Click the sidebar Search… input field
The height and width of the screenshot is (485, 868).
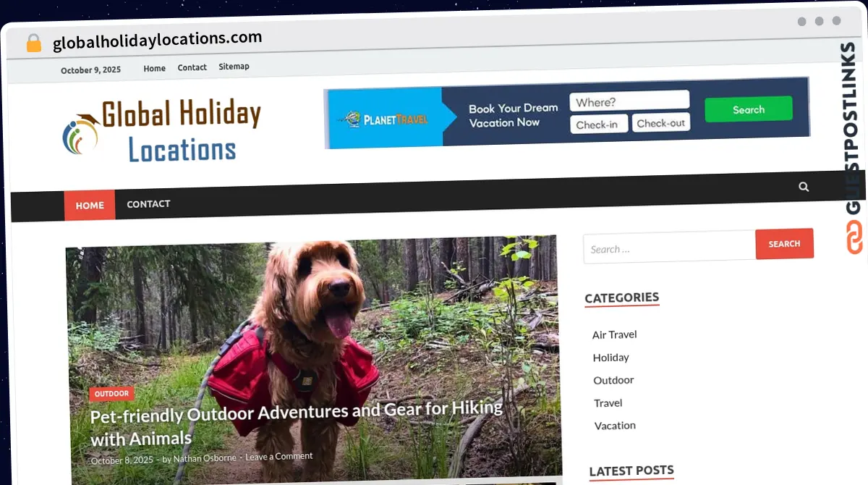click(x=669, y=248)
